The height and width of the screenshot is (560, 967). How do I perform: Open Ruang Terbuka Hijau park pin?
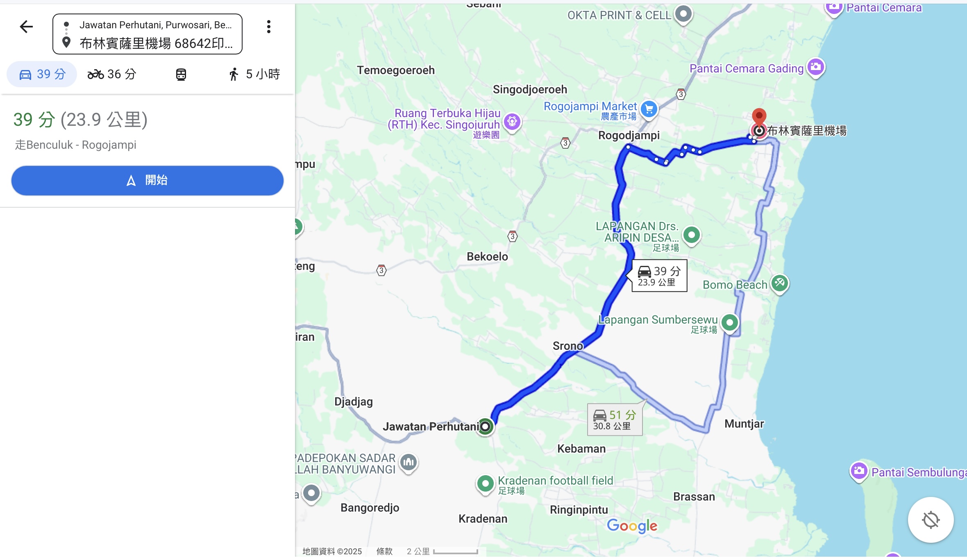512,122
